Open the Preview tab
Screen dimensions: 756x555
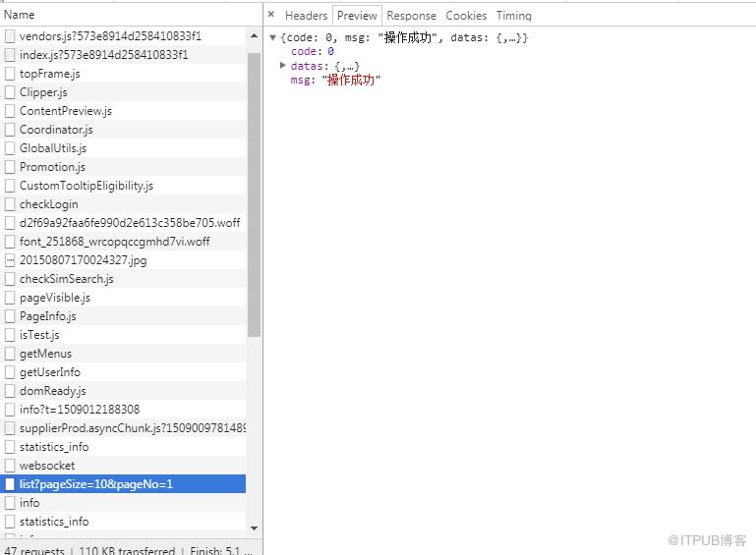pyautogui.click(x=357, y=16)
